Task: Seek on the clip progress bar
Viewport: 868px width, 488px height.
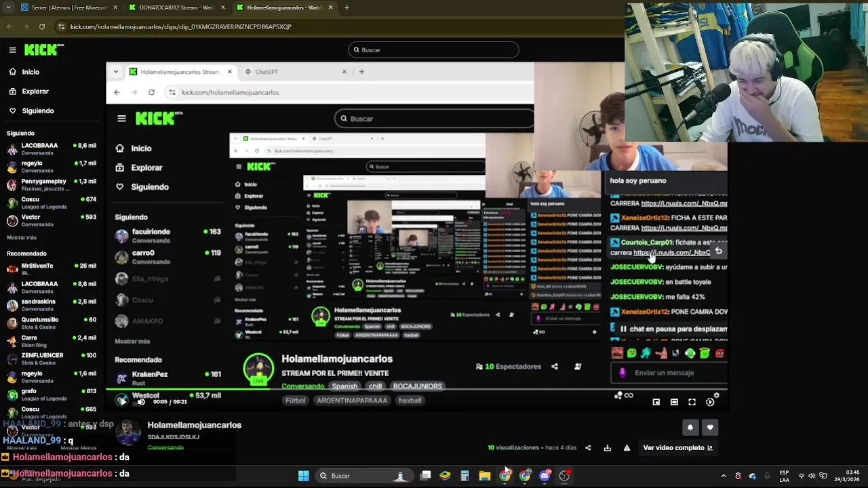Action: (417, 390)
